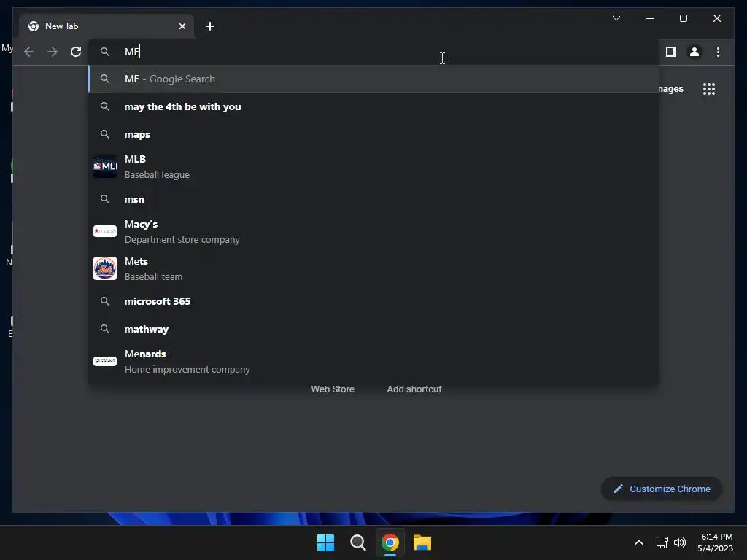Reload the current page
This screenshot has width=747, height=560.
coord(76,52)
